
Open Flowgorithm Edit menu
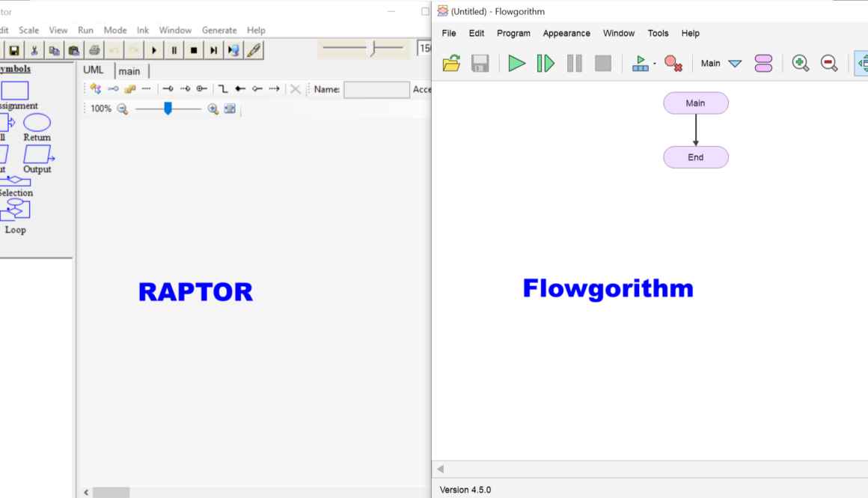pyautogui.click(x=476, y=33)
